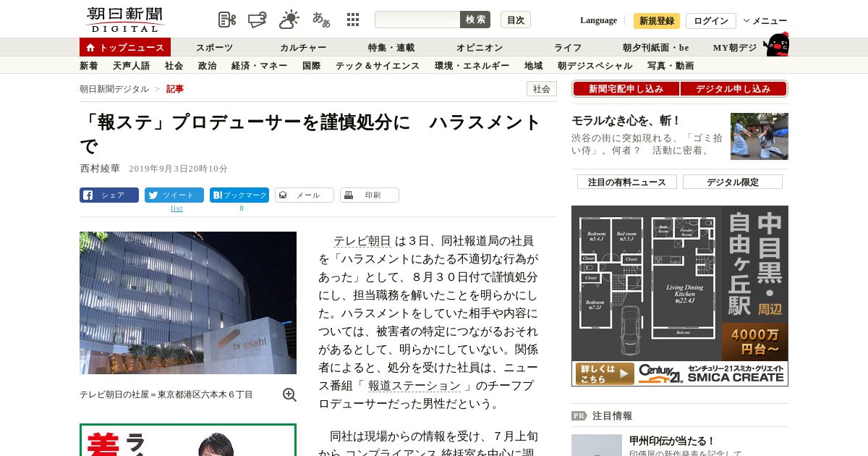Click author name 西村綾華

point(100,169)
